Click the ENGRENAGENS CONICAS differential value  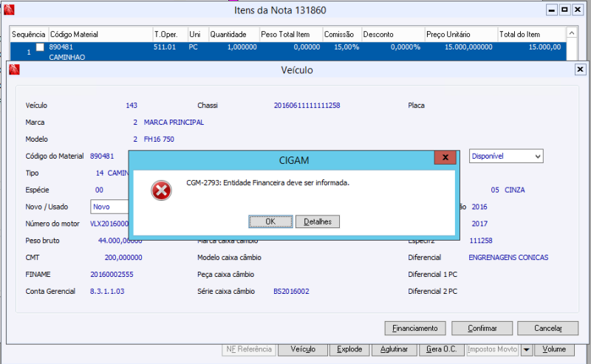pos(508,258)
